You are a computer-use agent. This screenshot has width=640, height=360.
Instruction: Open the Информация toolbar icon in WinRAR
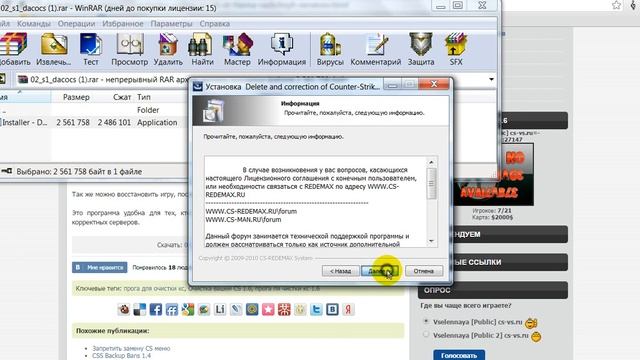point(282,50)
